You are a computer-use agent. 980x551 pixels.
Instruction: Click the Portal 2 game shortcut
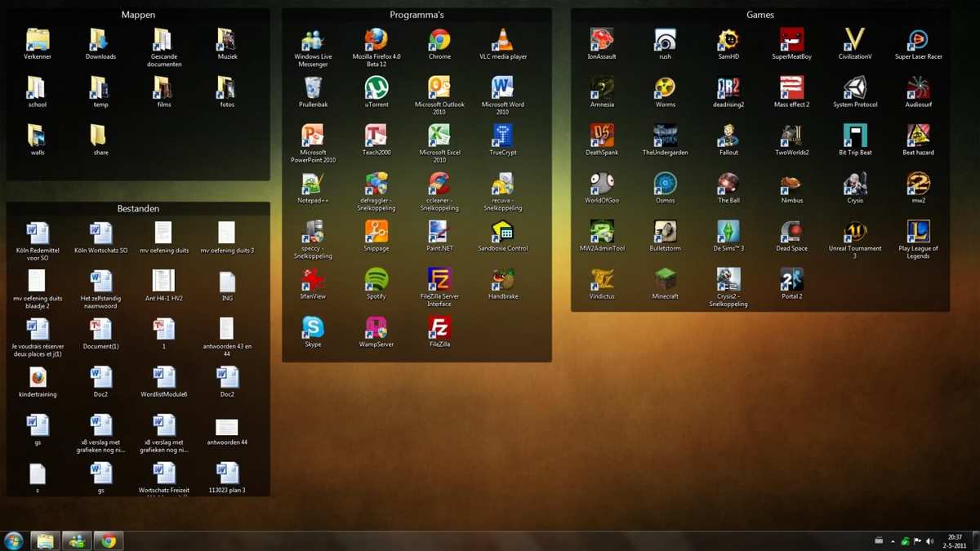791,280
